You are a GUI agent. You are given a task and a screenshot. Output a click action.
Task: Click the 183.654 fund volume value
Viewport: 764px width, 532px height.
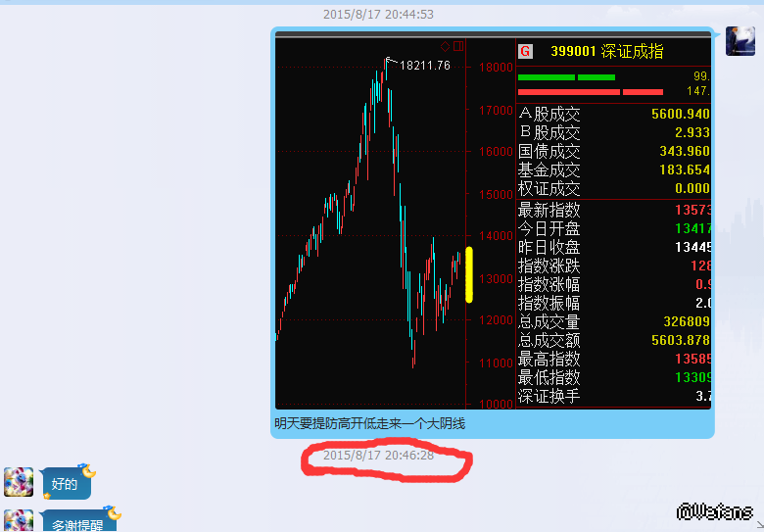[x=685, y=169]
